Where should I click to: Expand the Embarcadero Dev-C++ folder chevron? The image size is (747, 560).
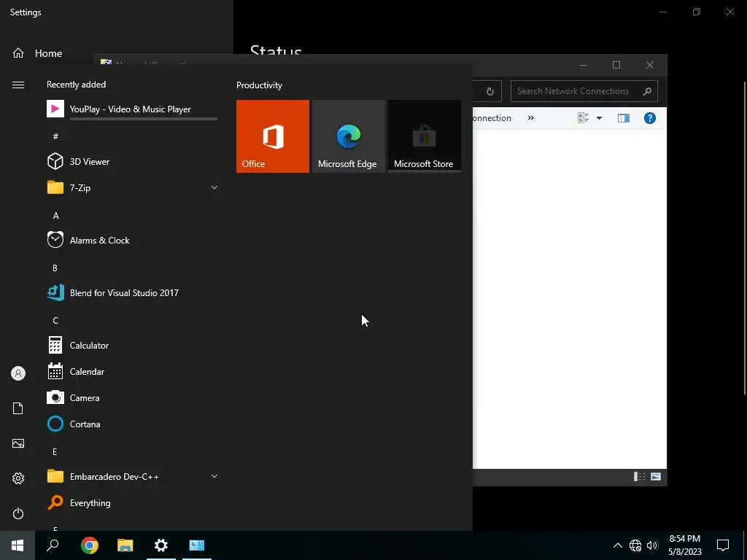pos(214,476)
